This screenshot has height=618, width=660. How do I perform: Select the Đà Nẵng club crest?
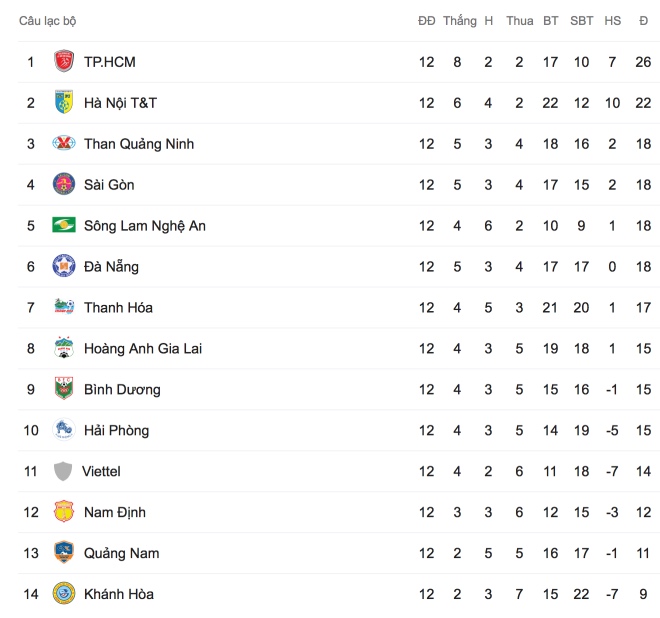pos(64,266)
